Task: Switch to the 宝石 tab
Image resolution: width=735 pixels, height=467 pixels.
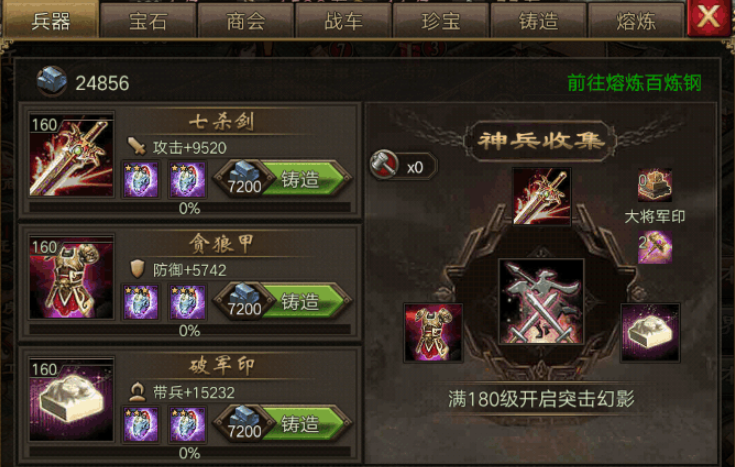Action: pos(148,22)
